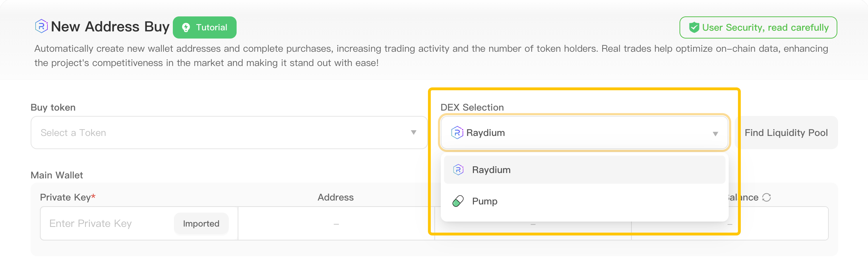Viewport: 868px width, 274px height.
Task: Click the Pump pill icon
Action: point(458,201)
